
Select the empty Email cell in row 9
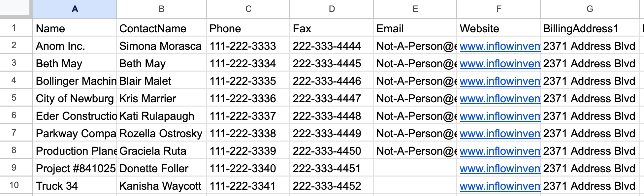point(415,169)
